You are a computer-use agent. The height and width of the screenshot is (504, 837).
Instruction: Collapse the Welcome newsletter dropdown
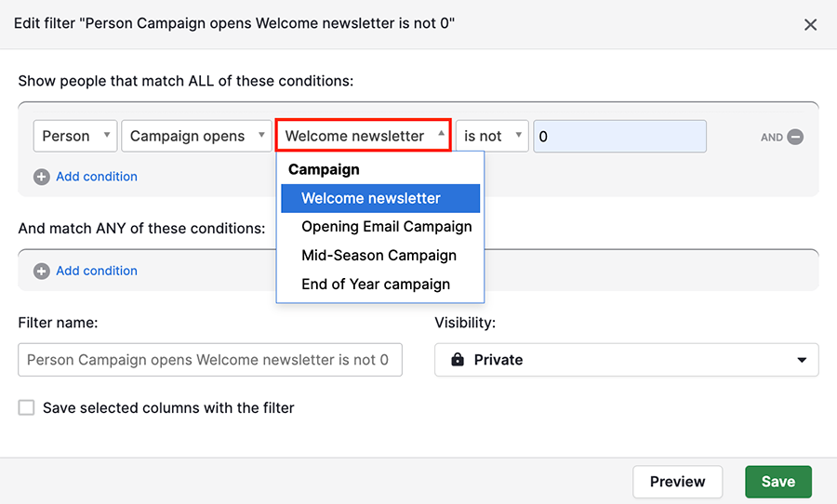tap(364, 136)
